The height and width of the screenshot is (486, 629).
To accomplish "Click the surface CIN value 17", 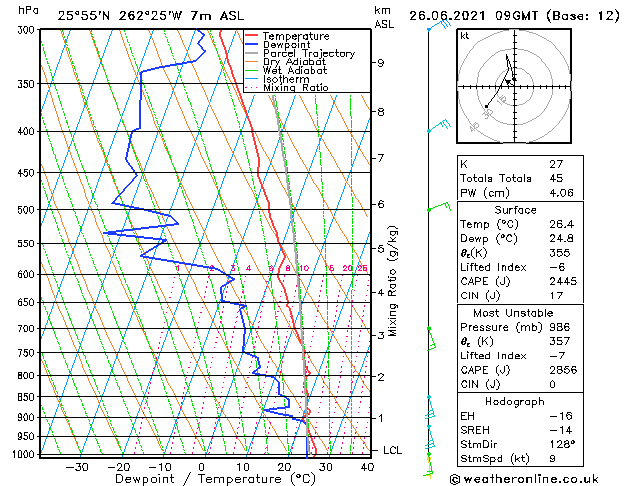I will 556,296.
